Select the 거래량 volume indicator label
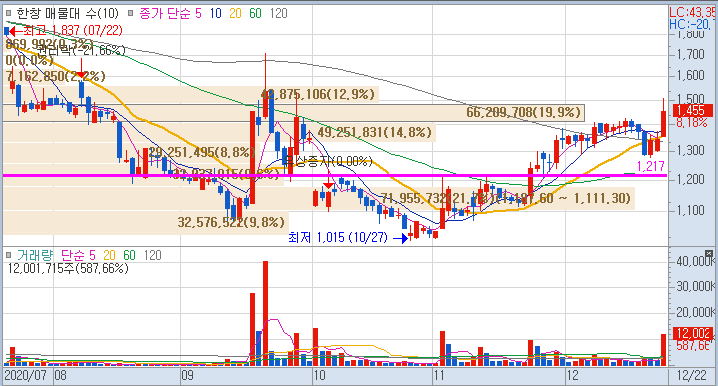Viewport: 718px width, 386px height. point(35,255)
